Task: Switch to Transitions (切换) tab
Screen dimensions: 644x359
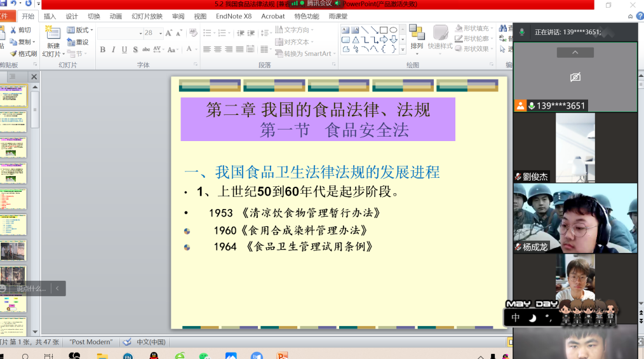Action: 93,17
